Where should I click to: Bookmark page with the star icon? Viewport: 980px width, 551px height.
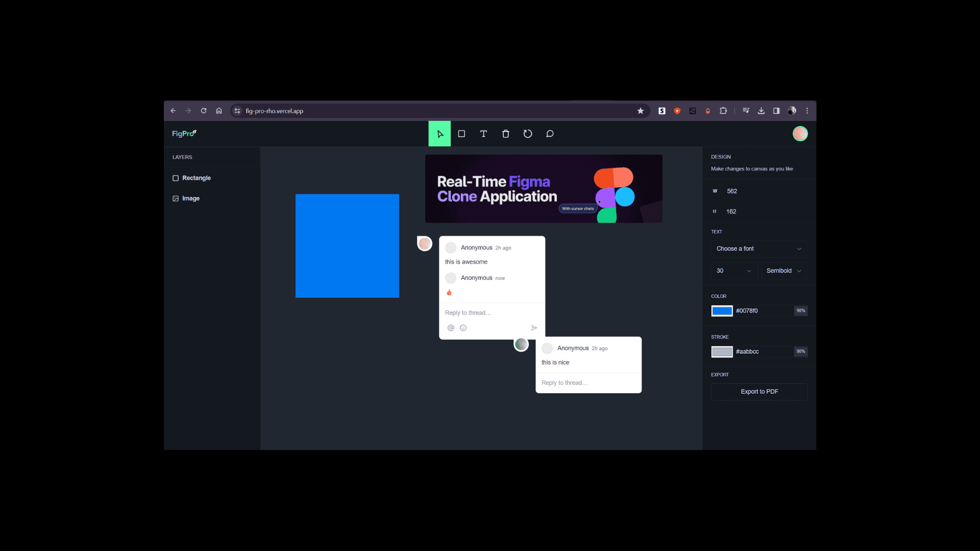[640, 111]
